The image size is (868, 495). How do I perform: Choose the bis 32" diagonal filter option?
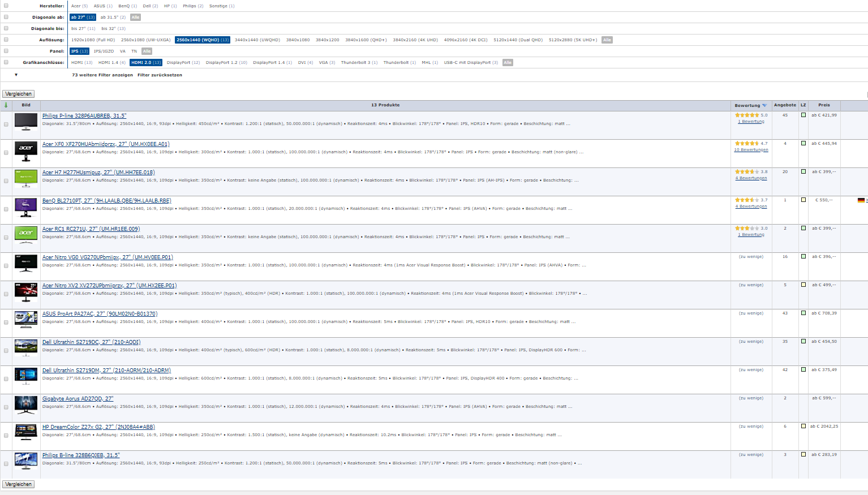click(x=113, y=29)
